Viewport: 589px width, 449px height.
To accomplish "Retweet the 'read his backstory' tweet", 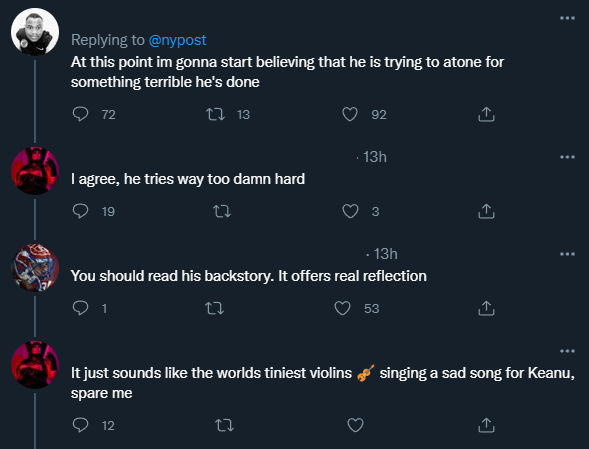I will point(214,308).
